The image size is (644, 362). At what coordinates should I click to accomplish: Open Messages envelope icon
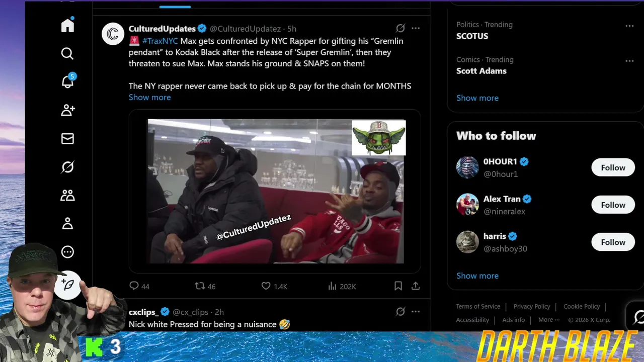(67, 139)
